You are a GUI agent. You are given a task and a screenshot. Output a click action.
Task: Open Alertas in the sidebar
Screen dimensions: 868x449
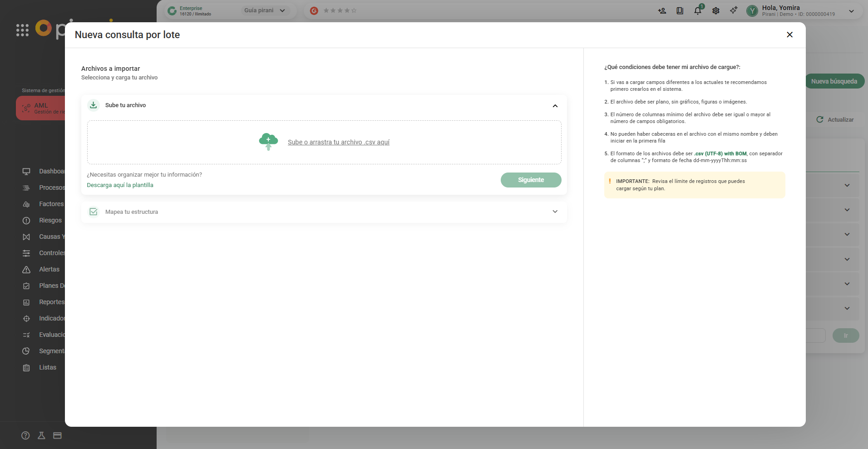(49, 269)
